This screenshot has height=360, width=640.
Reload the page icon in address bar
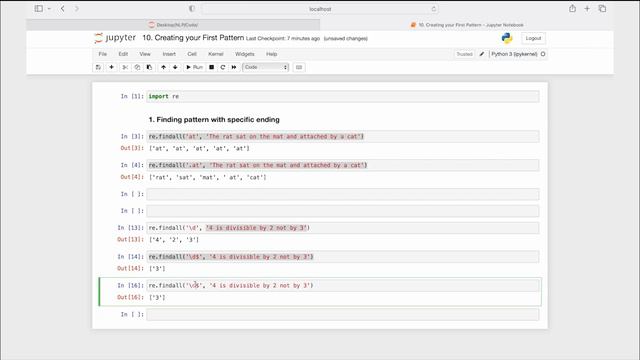click(x=433, y=9)
